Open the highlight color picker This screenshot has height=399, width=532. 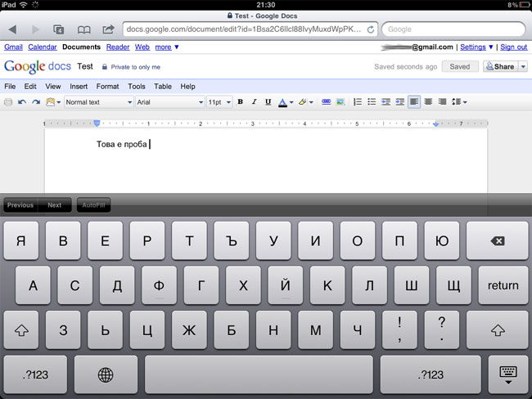click(306, 101)
